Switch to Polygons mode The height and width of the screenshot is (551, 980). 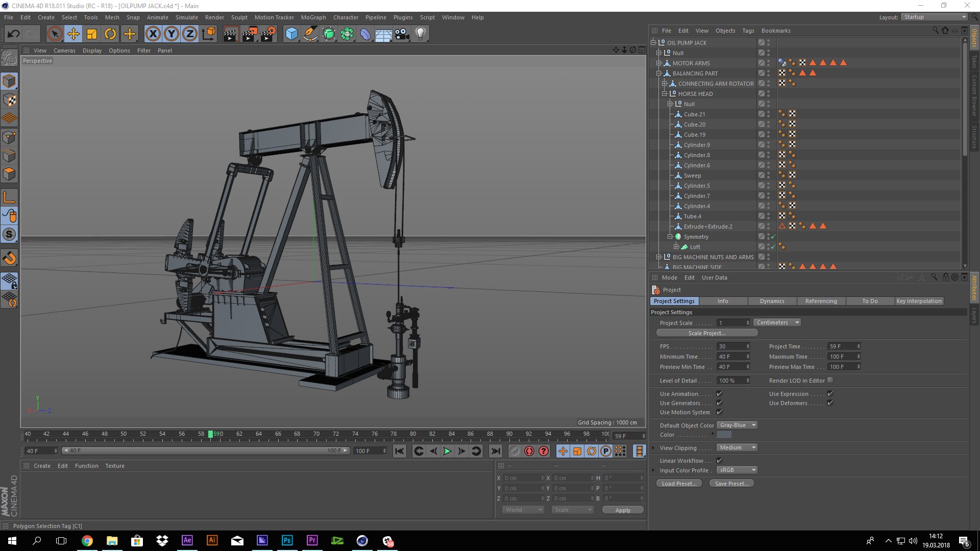(x=9, y=174)
